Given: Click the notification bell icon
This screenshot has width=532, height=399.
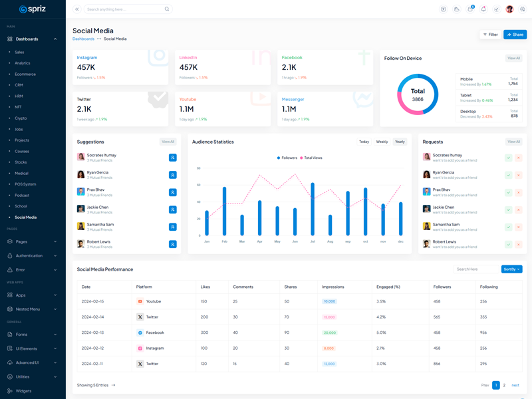Looking at the screenshot, I should [x=483, y=9].
